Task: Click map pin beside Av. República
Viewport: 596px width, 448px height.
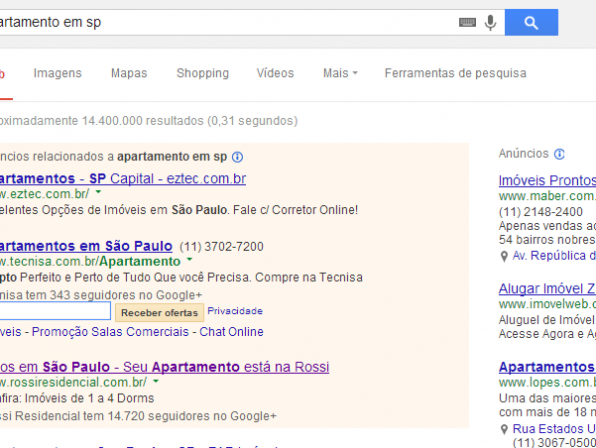Action: (504, 257)
